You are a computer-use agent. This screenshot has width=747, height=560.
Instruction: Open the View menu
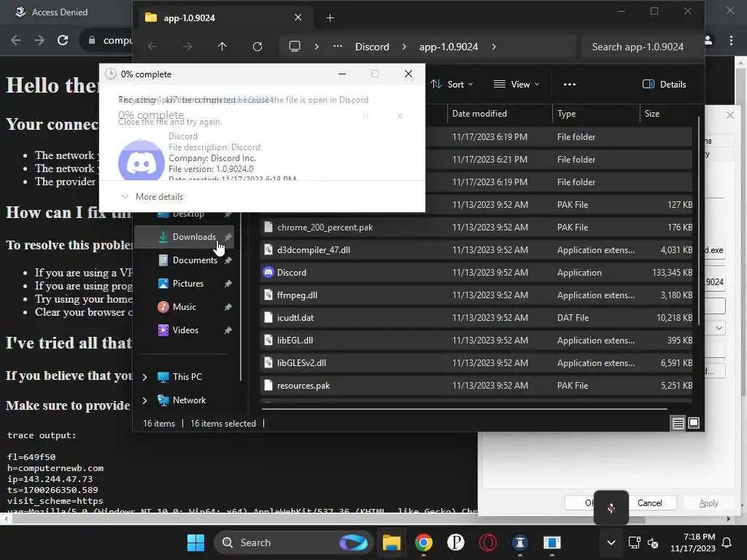(x=517, y=85)
